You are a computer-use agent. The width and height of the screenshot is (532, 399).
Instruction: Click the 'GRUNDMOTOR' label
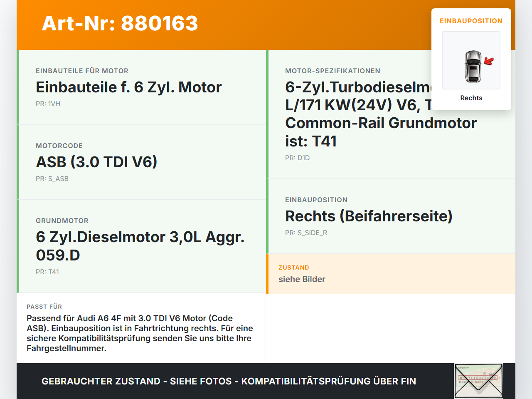62,221
